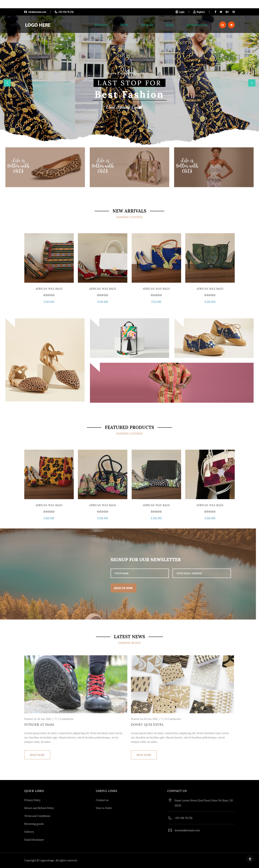The image size is (259, 868).
Task: Click the Register link
Action: point(199,12)
